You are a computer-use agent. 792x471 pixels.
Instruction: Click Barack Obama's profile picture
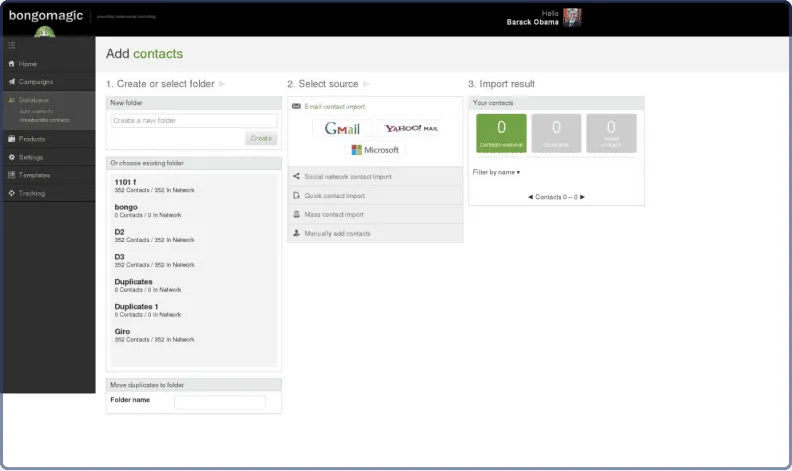572,17
